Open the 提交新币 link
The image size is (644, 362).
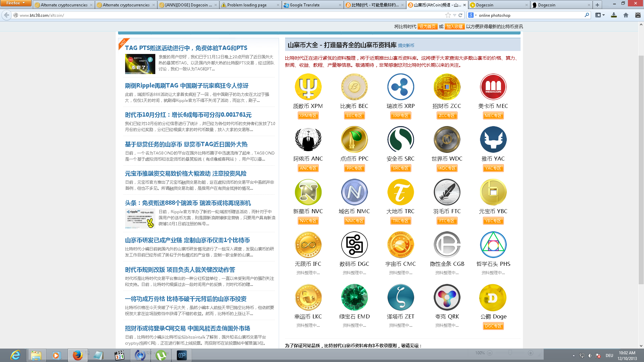tap(406, 46)
